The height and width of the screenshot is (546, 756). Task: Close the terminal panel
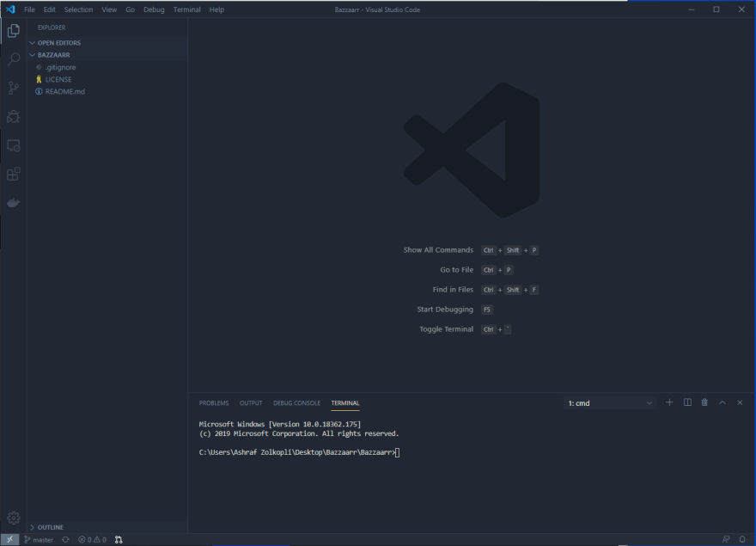tap(740, 402)
